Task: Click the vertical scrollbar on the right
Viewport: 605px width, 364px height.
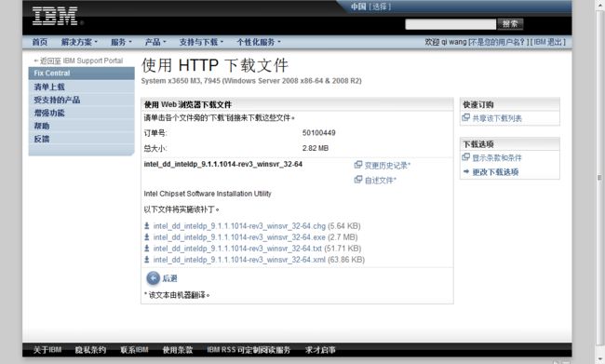Action: (x=599, y=178)
